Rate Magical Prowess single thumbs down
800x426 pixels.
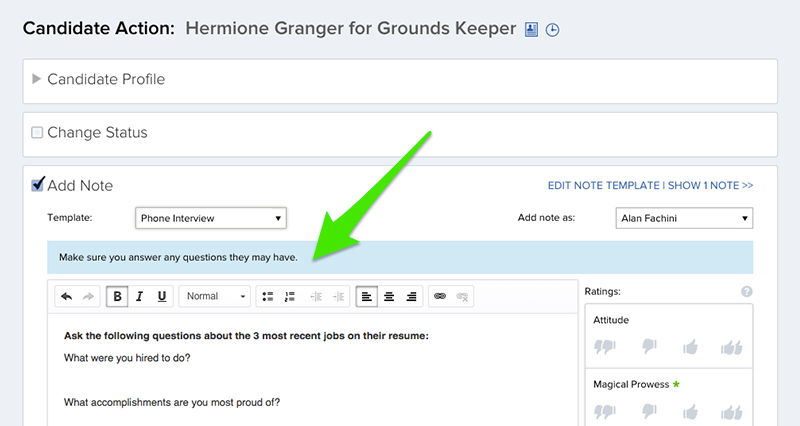point(649,411)
